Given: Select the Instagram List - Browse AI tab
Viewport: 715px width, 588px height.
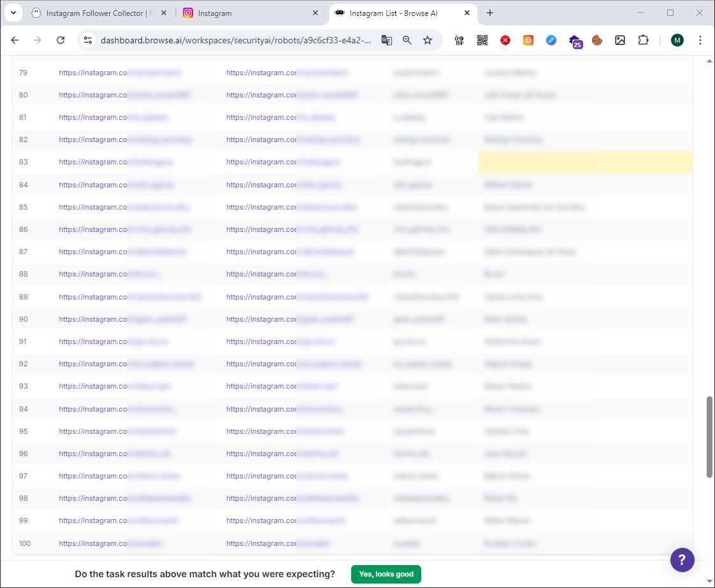Looking at the screenshot, I should coord(403,13).
